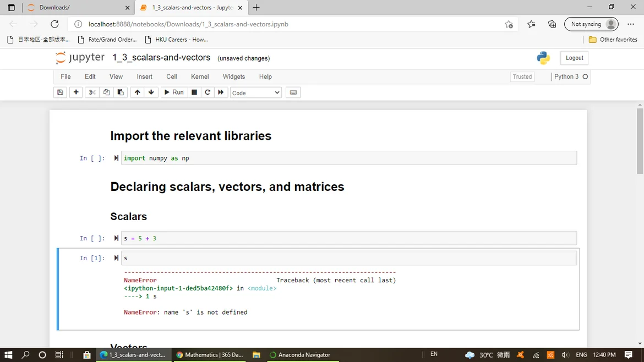Viewport: 644px width, 362px height.
Task: Run the 'import numpy as np' cell marker
Action: [x=116, y=158]
